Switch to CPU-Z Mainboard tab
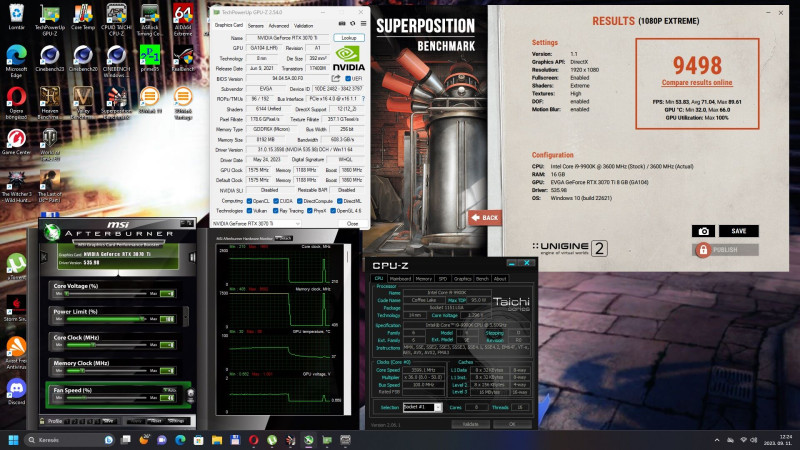This screenshot has height=450, width=800. 400,279
